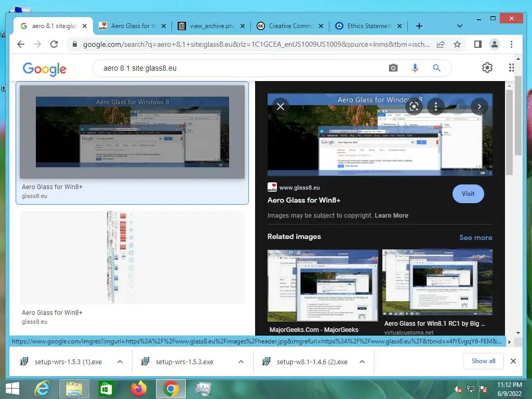Open the Windows Store taskbar icon
Screen dimensions: 532x399
click(x=106, y=389)
